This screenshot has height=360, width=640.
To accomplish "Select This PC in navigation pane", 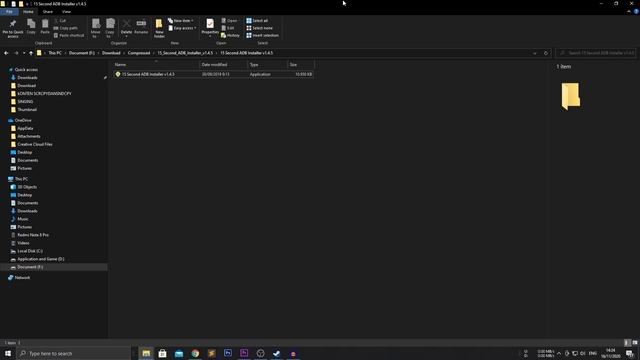I will pos(21,179).
